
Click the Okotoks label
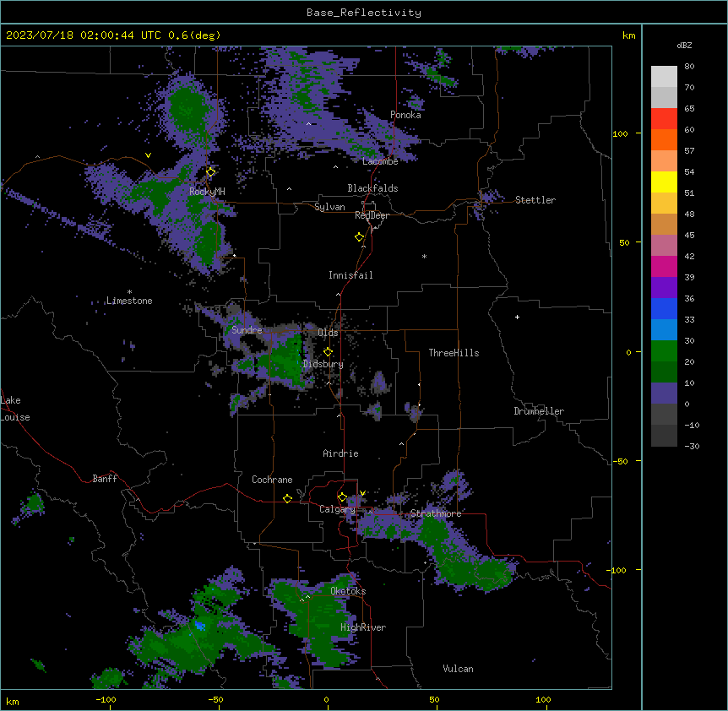click(348, 591)
